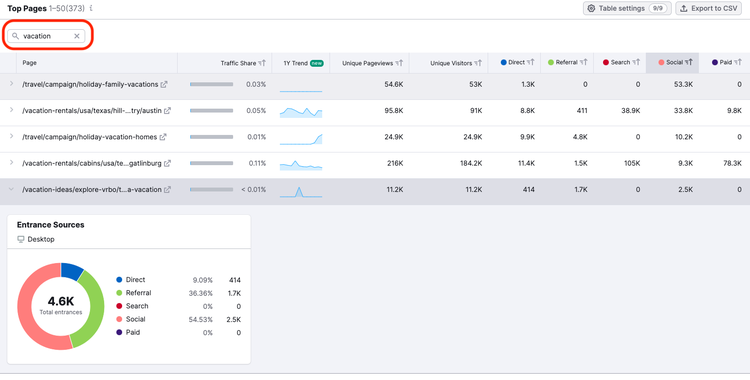Clear the vacation search field
Screen dimensions: 750x380
[x=77, y=36]
